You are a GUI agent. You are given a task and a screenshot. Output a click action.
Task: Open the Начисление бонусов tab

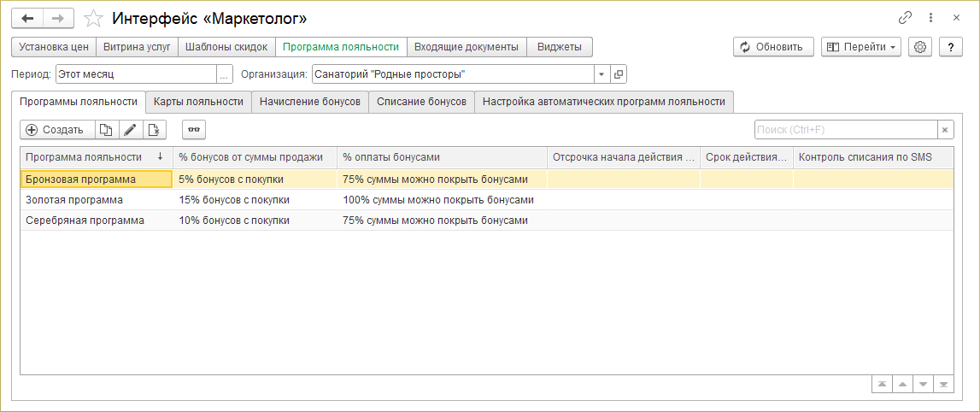(310, 102)
